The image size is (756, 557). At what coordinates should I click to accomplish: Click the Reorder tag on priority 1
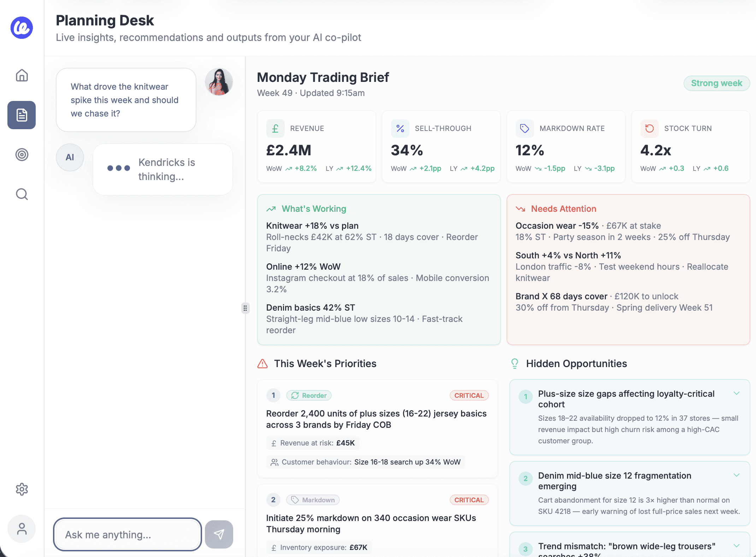pos(309,395)
